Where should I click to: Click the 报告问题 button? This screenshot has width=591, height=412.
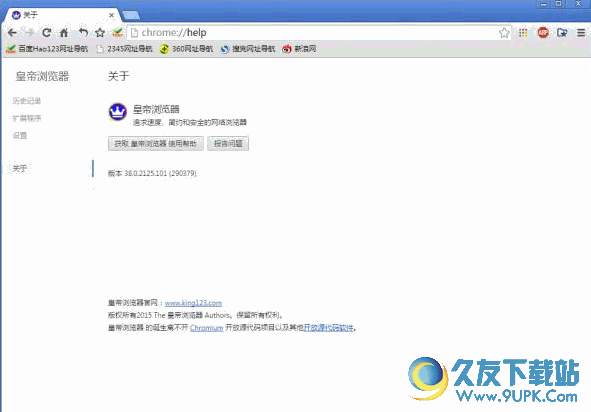[x=228, y=143]
